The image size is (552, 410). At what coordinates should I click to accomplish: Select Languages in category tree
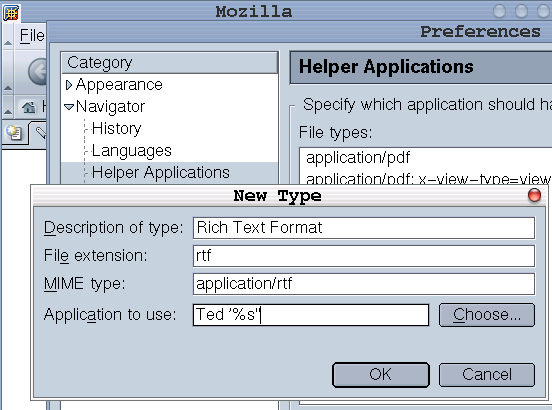click(x=131, y=151)
